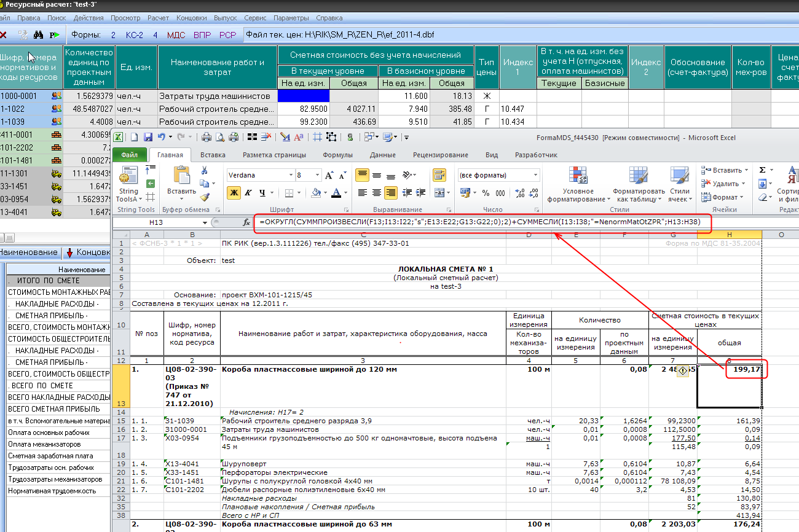
Task: Click the МДС form button
Action: (176, 35)
